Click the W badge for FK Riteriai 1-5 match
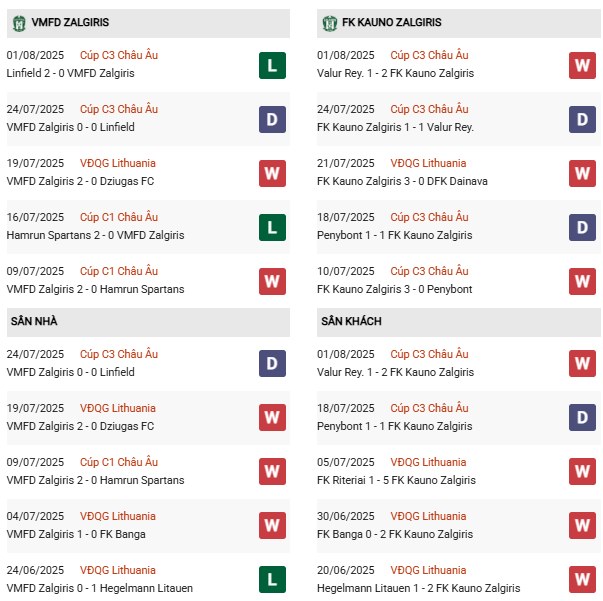 [582, 472]
